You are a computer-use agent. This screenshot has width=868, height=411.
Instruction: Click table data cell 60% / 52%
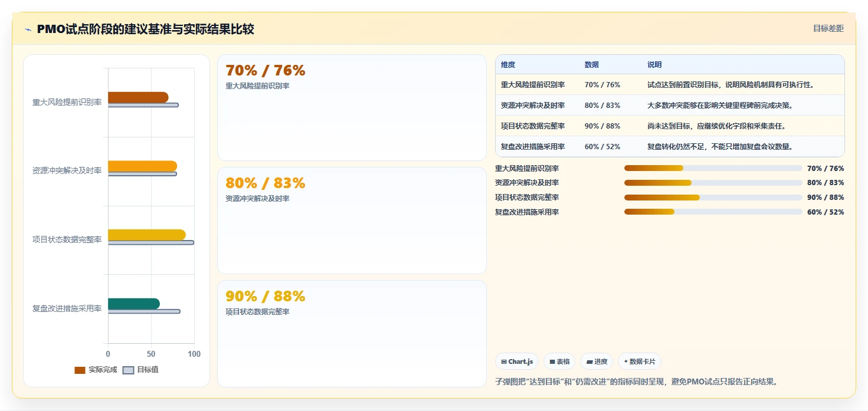click(602, 147)
